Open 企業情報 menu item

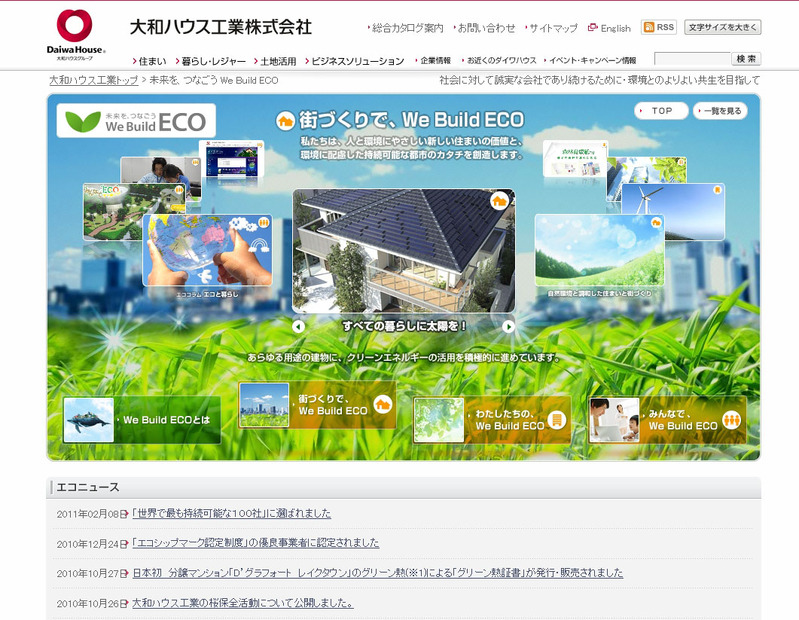coord(433,61)
